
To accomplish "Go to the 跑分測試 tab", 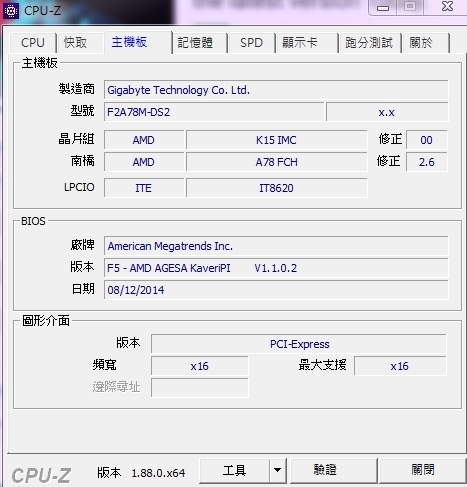I will [369, 43].
